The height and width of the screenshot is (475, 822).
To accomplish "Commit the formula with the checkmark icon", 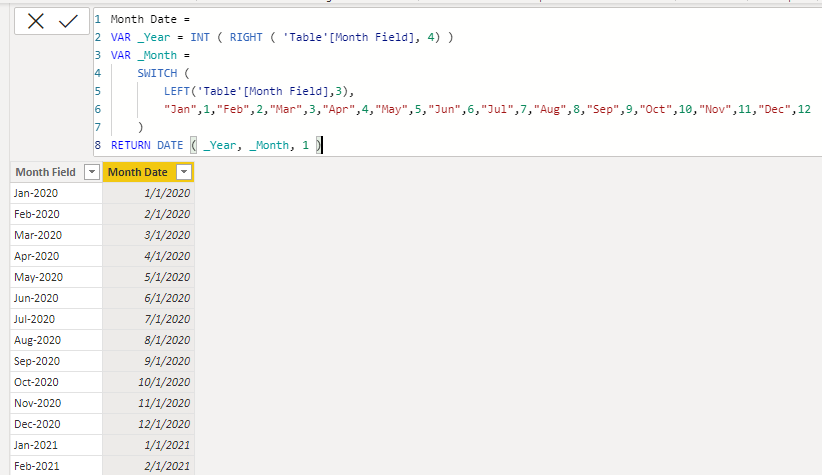I will click(x=68, y=21).
